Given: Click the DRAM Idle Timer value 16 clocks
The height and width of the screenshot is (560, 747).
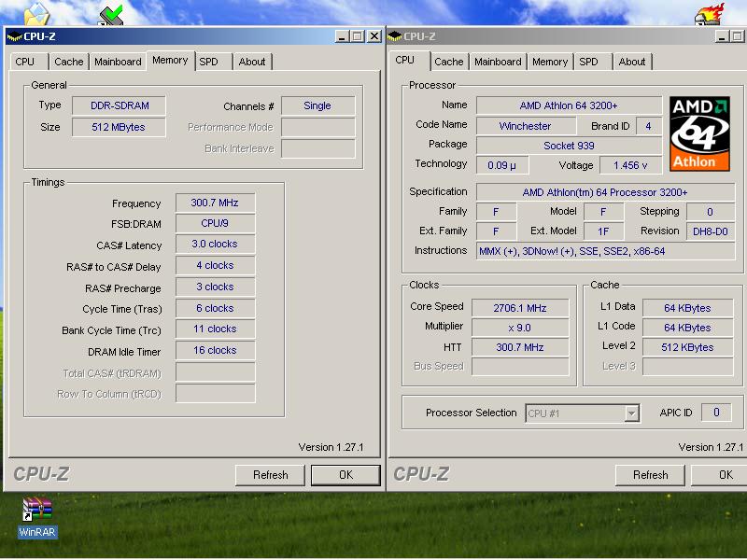Looking at the screenshot, I should (x=216, y=351).
